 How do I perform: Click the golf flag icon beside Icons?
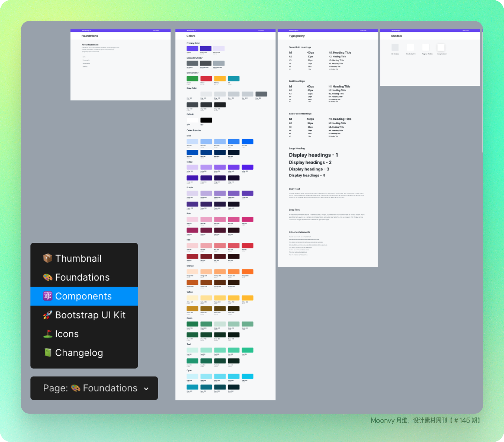48,334
